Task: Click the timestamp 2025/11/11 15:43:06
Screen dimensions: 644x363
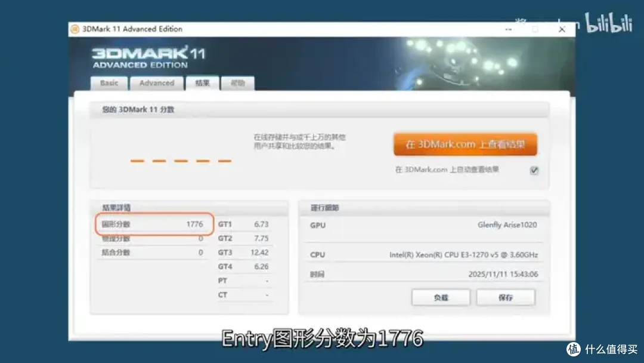Action: 503,274
